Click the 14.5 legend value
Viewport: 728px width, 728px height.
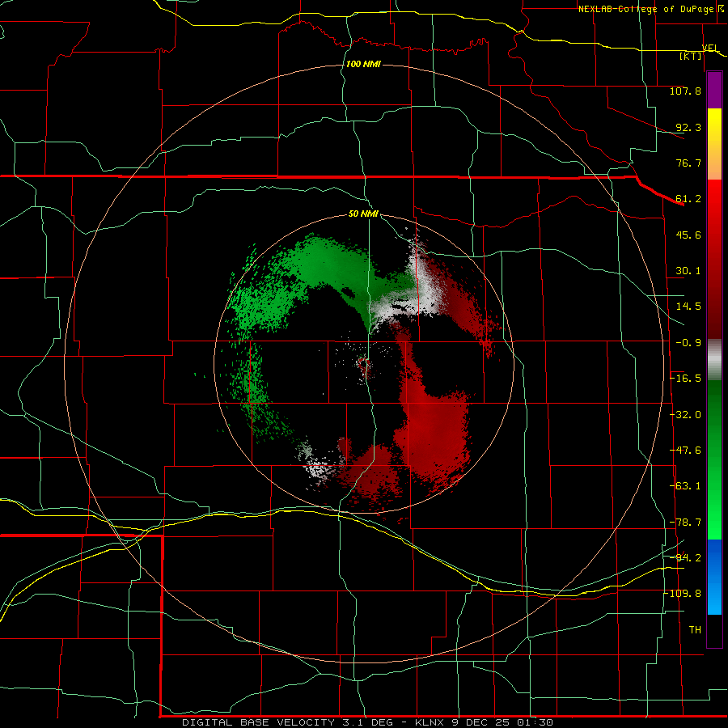[x=688, y=307]
